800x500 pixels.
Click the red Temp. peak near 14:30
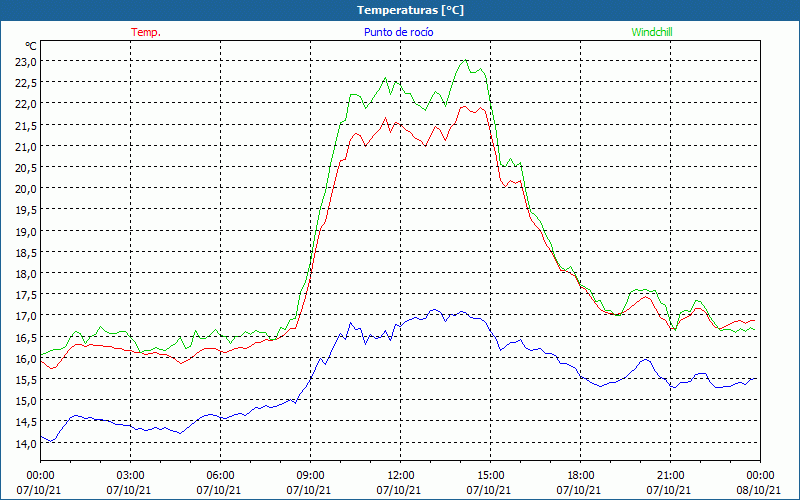click(481, 108)
